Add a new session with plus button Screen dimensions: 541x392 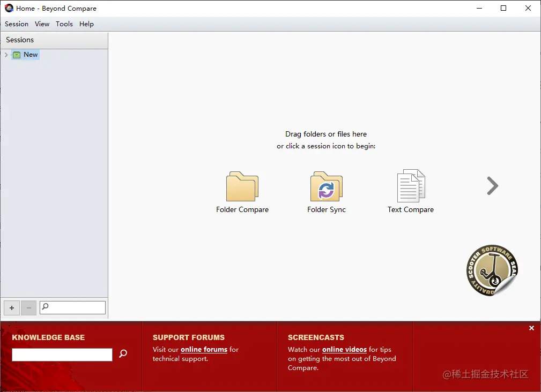(x=12, y=307)
